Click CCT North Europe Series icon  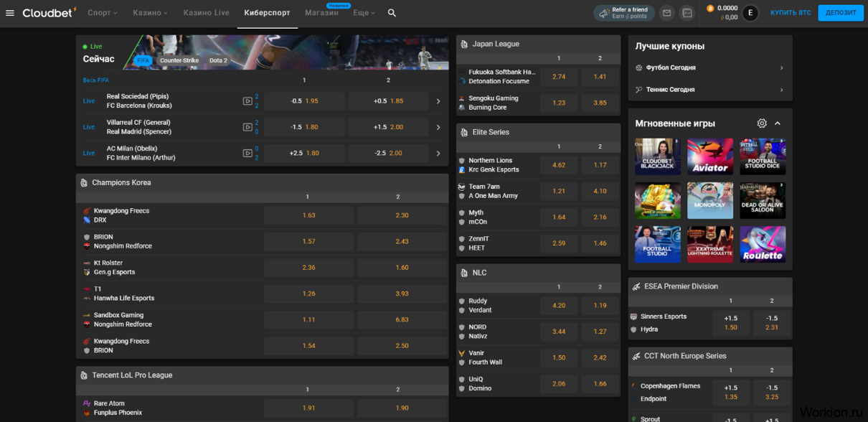[636, 356]
